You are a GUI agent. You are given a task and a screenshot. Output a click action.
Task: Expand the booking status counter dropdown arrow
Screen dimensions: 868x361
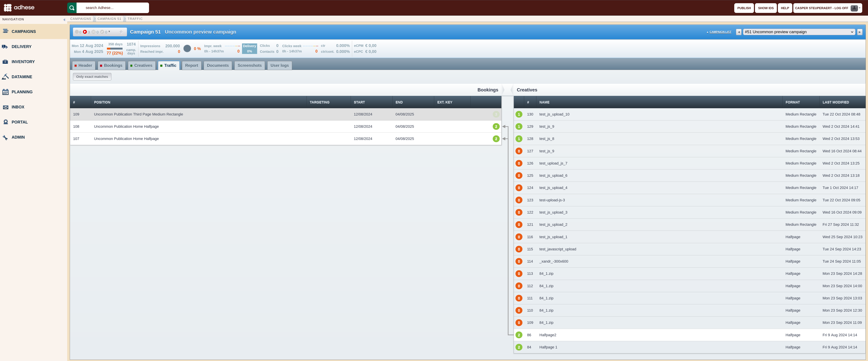tap(109, 32)
